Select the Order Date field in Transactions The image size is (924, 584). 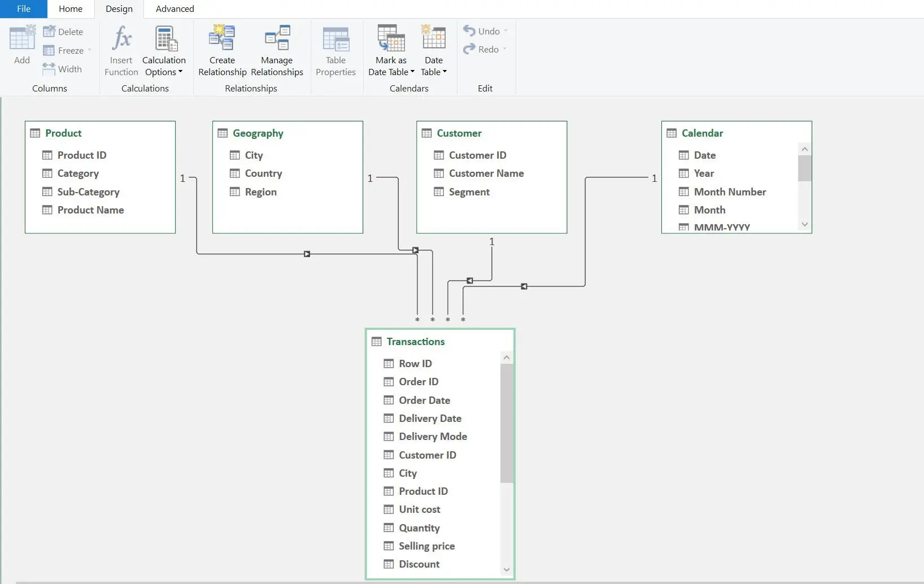(424, 400)
